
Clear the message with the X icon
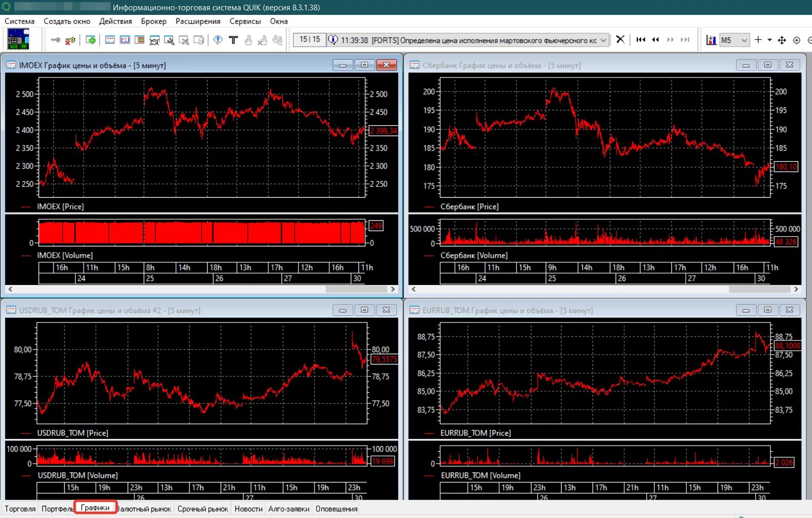click(x=620, y=40)
